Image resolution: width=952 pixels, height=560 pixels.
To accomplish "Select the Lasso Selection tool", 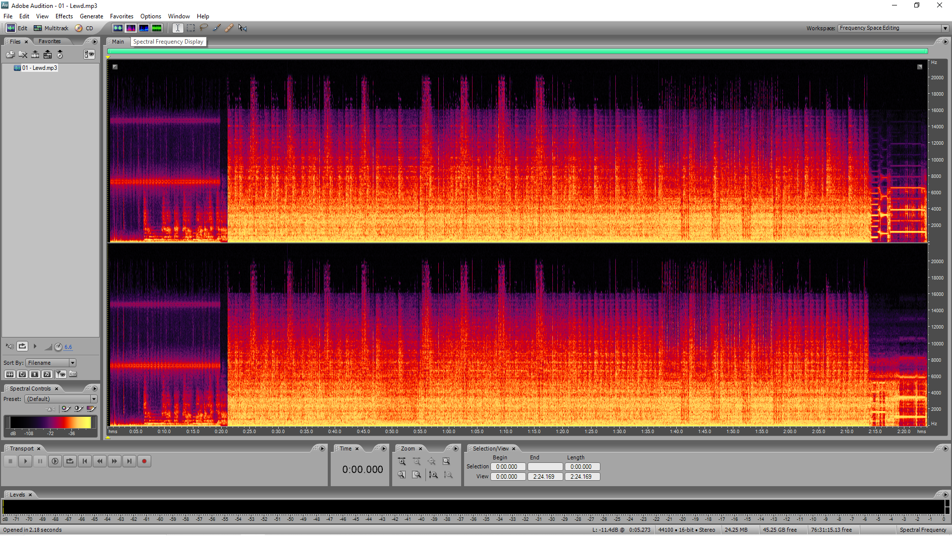I will [204, 28].
